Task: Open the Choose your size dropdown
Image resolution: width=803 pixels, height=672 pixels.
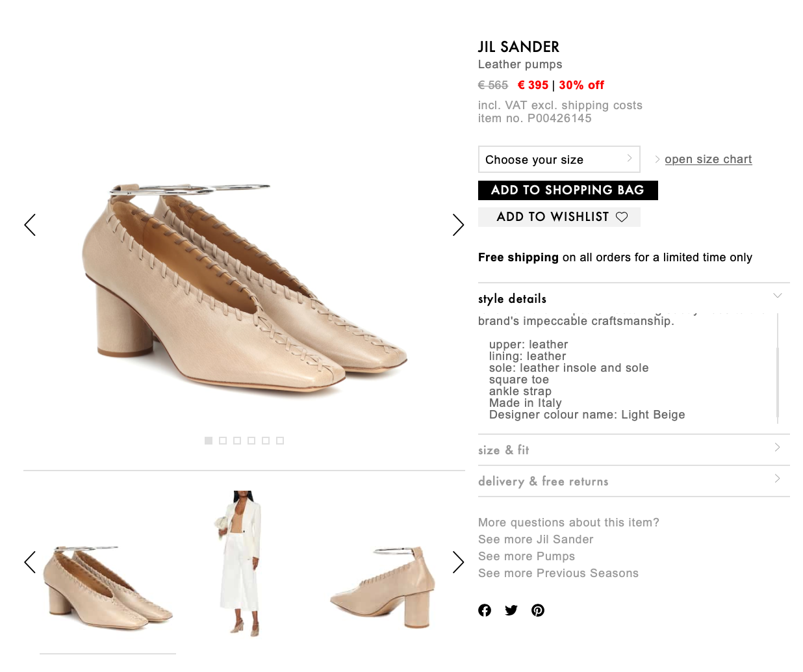Action: [x=559, y=159]
